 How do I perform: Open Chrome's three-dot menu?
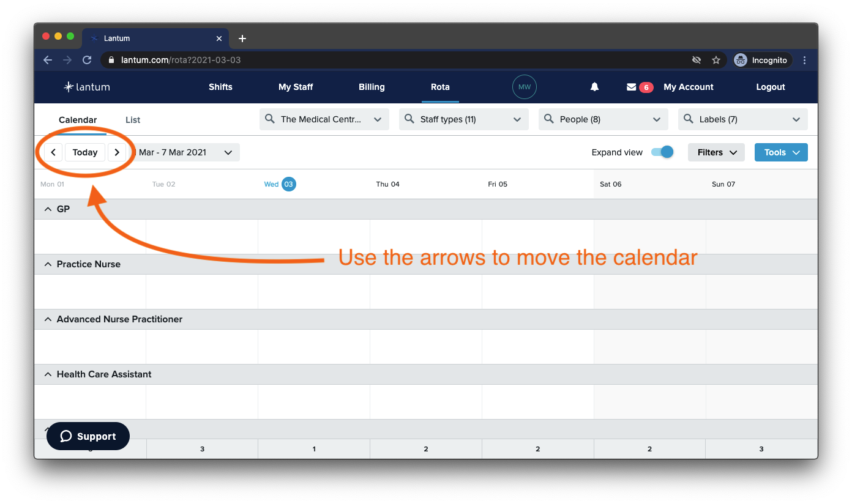[x=804, y=60]
